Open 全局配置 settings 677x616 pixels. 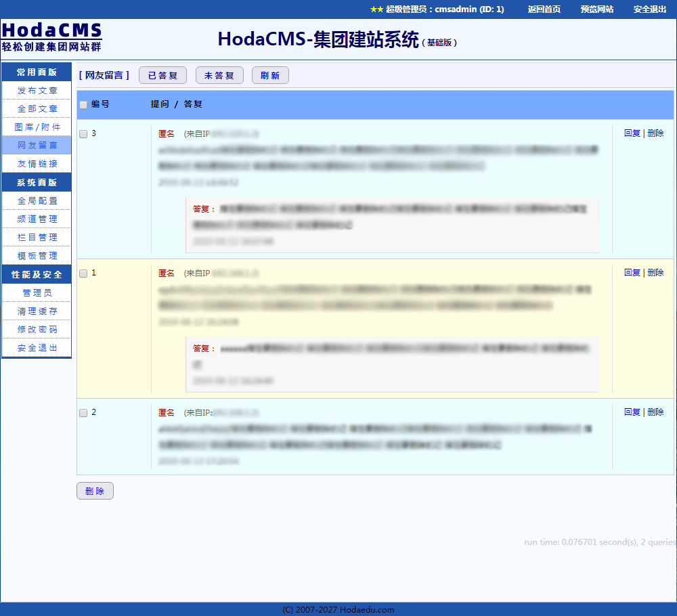click(x=37, y=201)
